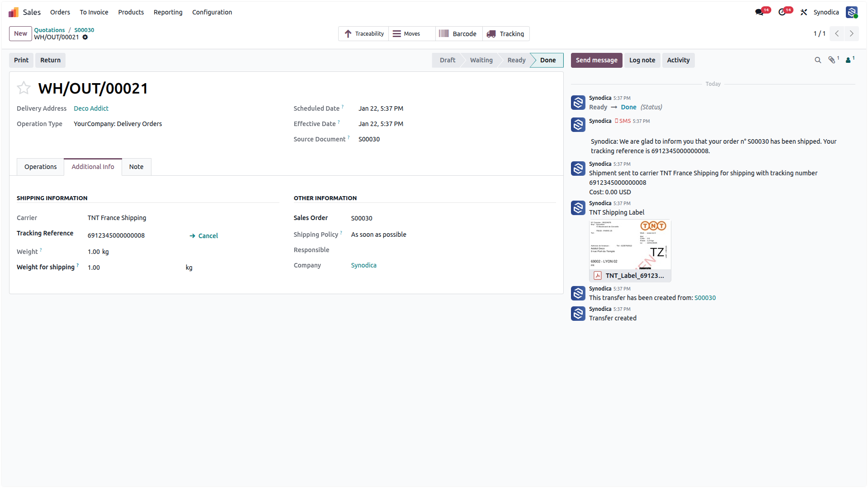This screenshot has height=488, width=868.
Task: Open S00030 link in chatter message
Action: pyautogui.click(x=705, y=298)
